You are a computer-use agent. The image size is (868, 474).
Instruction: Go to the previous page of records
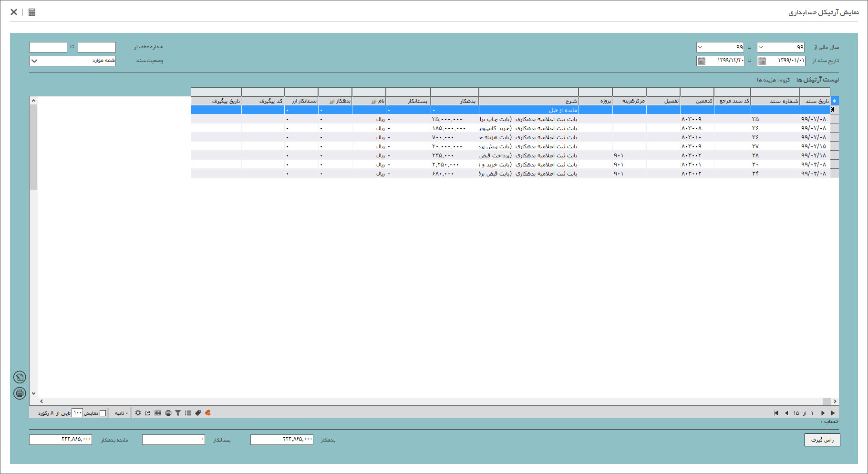click(786, 413)
